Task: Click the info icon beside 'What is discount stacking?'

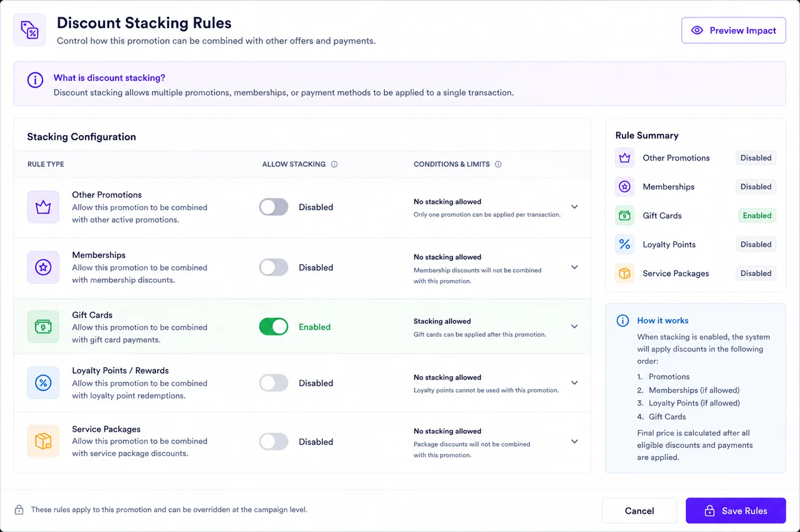Action: 35,80
